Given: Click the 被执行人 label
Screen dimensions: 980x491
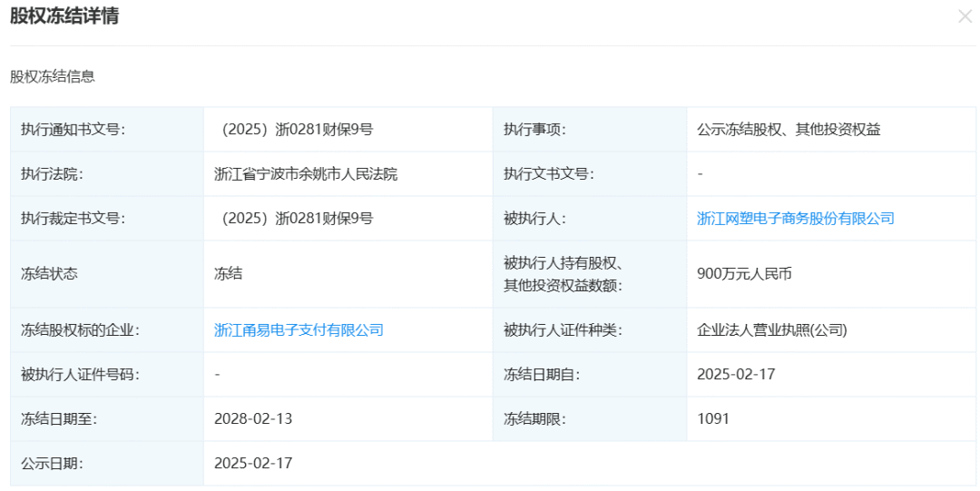Looking at the screenshot, I should [x=535, y=219].
